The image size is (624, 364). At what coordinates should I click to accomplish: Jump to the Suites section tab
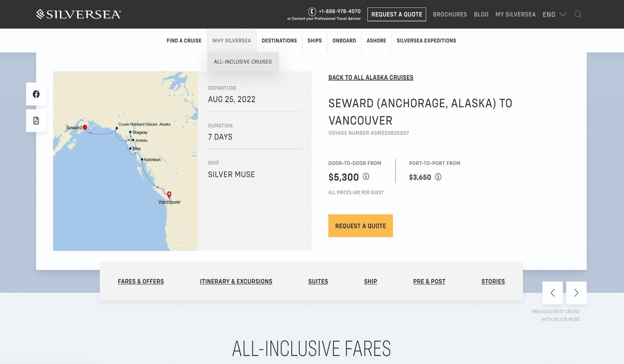pyautogui.click(x=318, y=282)
